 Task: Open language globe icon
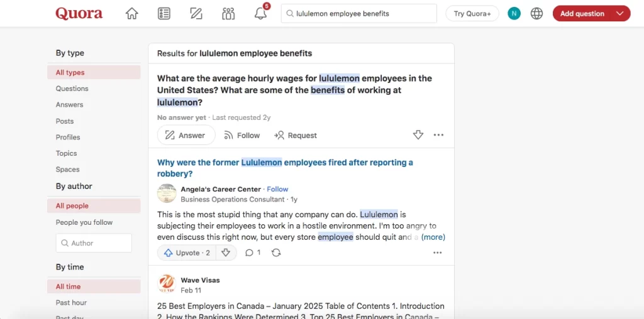(x=537, y=14)
